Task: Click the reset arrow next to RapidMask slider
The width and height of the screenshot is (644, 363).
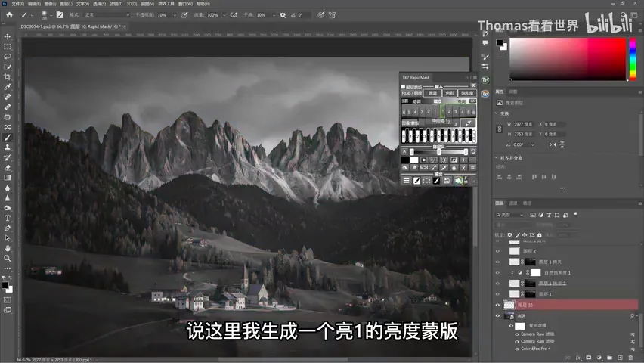Action: click(472, 152)
